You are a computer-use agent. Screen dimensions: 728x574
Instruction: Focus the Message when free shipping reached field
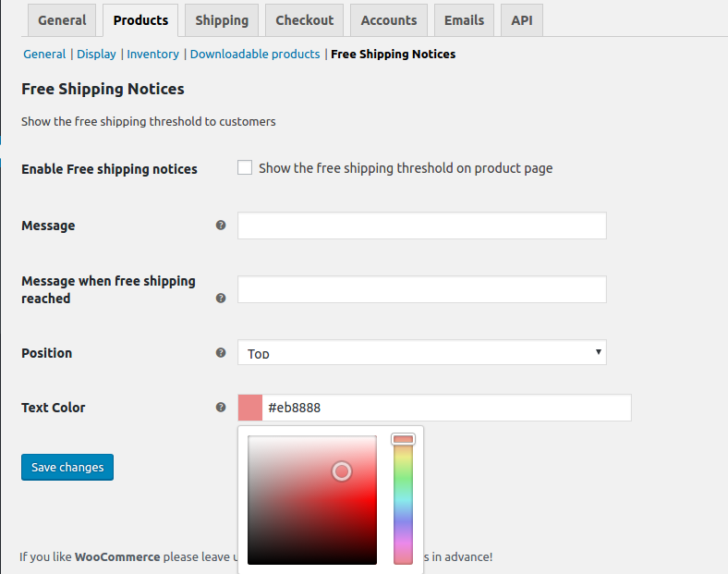421,289
